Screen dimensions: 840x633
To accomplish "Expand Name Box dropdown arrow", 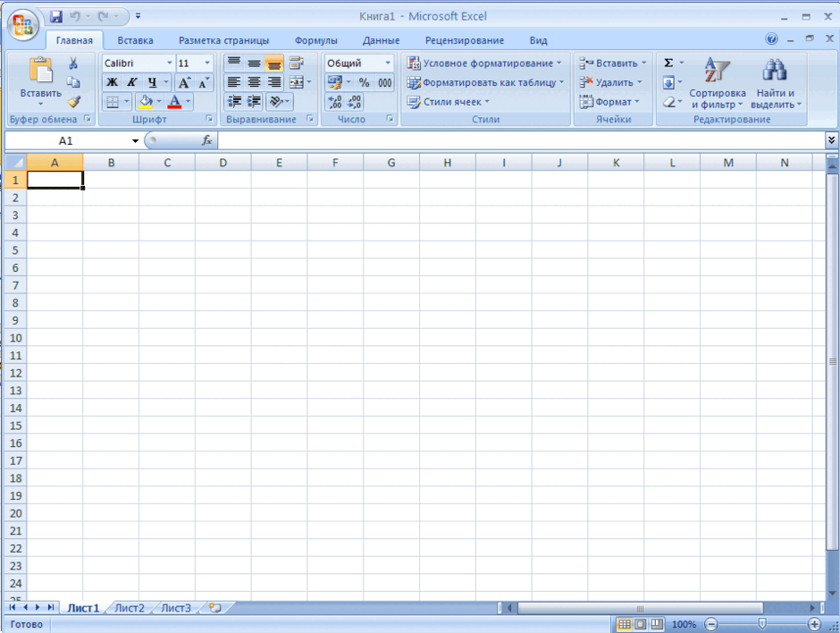I will 135,141.
